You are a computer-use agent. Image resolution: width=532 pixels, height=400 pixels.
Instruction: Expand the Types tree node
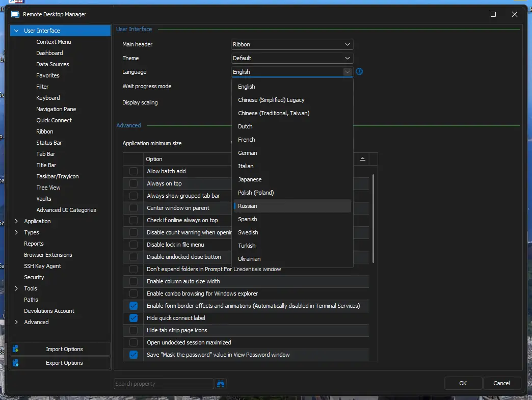tap(16, 232)
